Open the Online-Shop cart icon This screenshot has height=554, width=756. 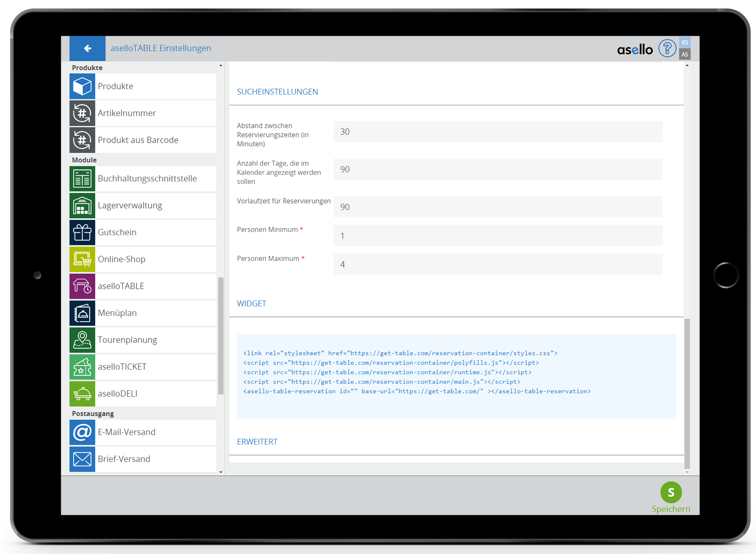pyautogui.click(x=82, y=259)
